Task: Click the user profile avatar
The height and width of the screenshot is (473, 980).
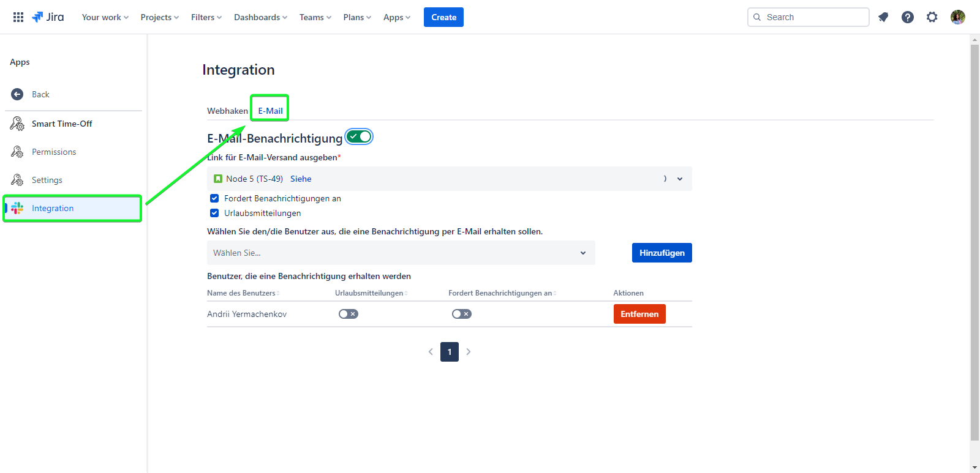Action: point(958,17)
